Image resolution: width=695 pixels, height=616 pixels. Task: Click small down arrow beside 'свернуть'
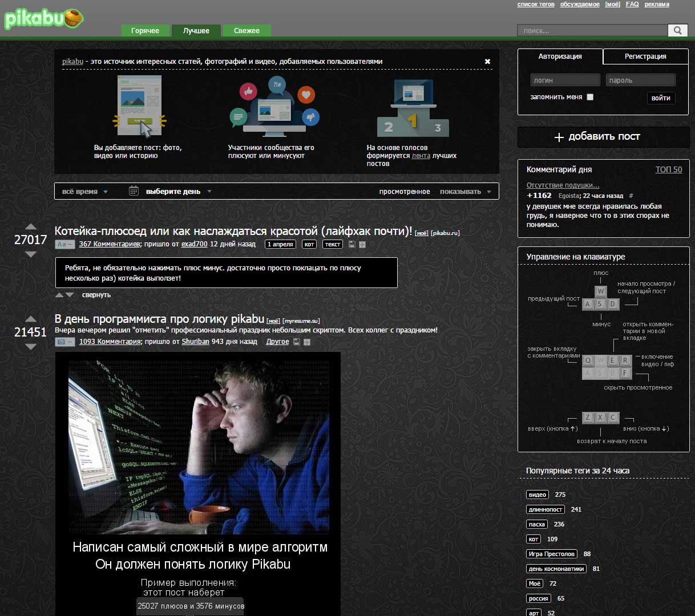point(70,295)
